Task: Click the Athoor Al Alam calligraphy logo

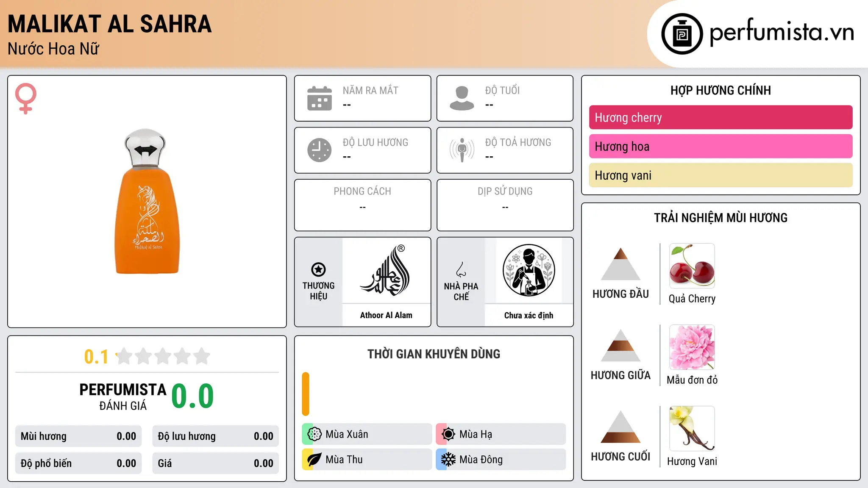Action: click(386, 270)
